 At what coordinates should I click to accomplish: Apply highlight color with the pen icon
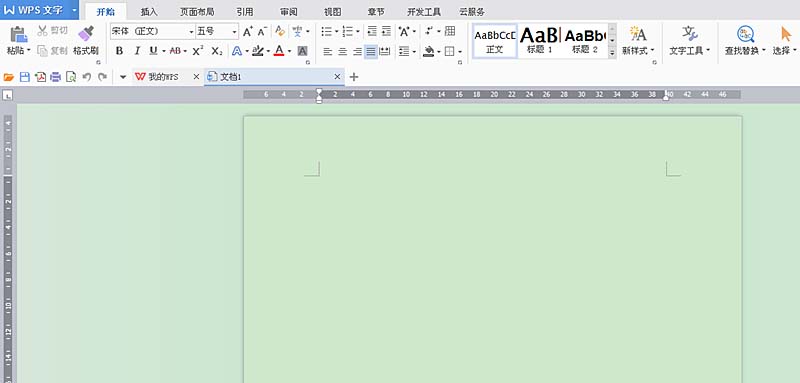coord(258,51)
